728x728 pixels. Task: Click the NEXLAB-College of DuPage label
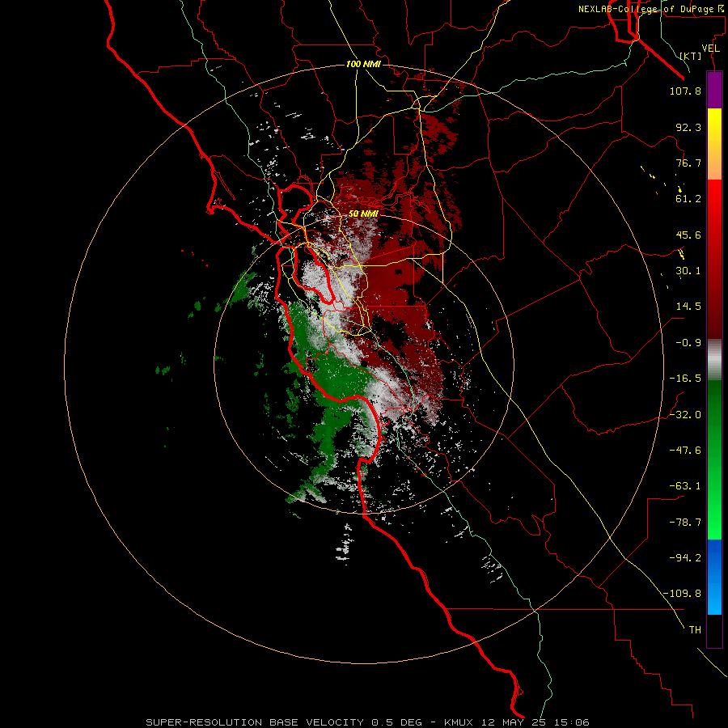[653, 9]
